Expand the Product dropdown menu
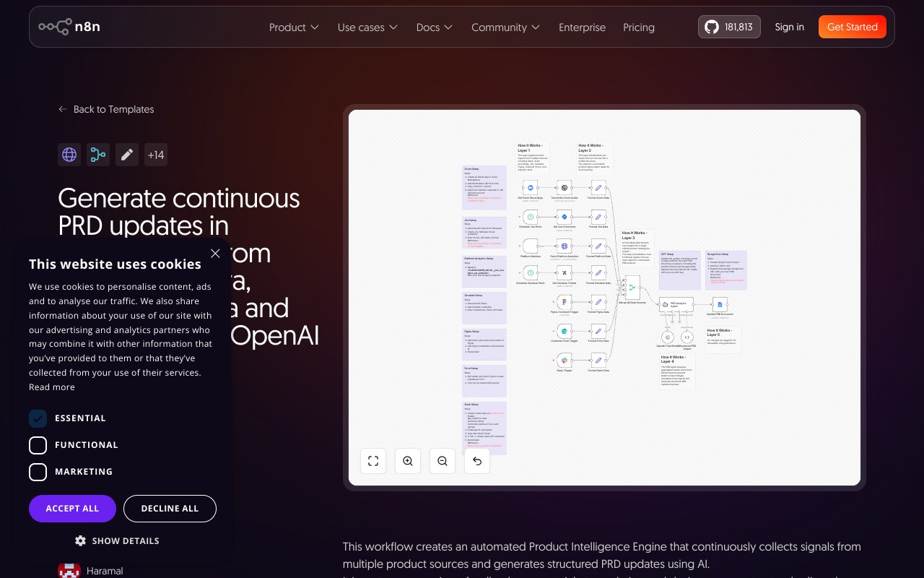The width and height of the screenshot is (924, 578). [294, 27]
